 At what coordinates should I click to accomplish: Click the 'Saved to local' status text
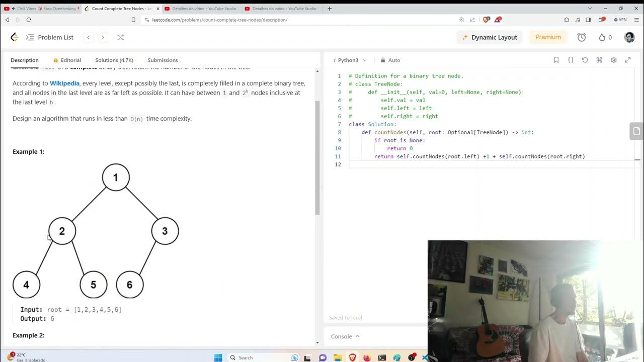(345, 317)
